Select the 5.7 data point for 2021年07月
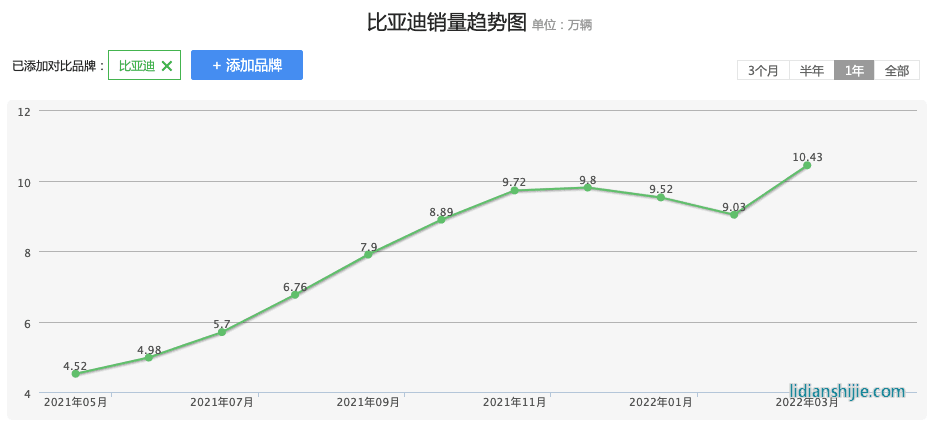The height and width of the screenshot is (424, 929). (222, 332)
